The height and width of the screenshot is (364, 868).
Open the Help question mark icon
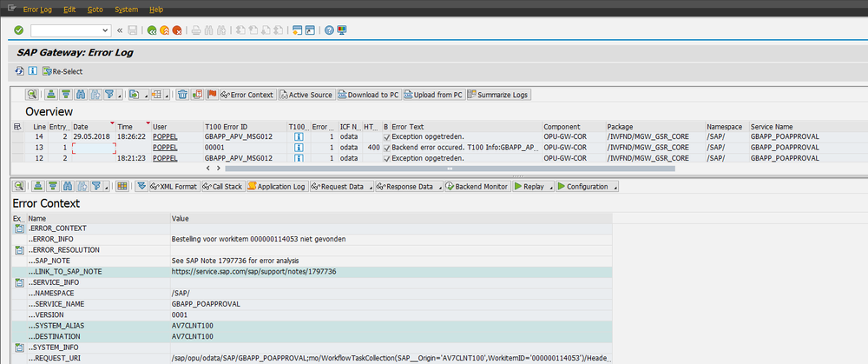pyautogui.click(x=329, y=30)
